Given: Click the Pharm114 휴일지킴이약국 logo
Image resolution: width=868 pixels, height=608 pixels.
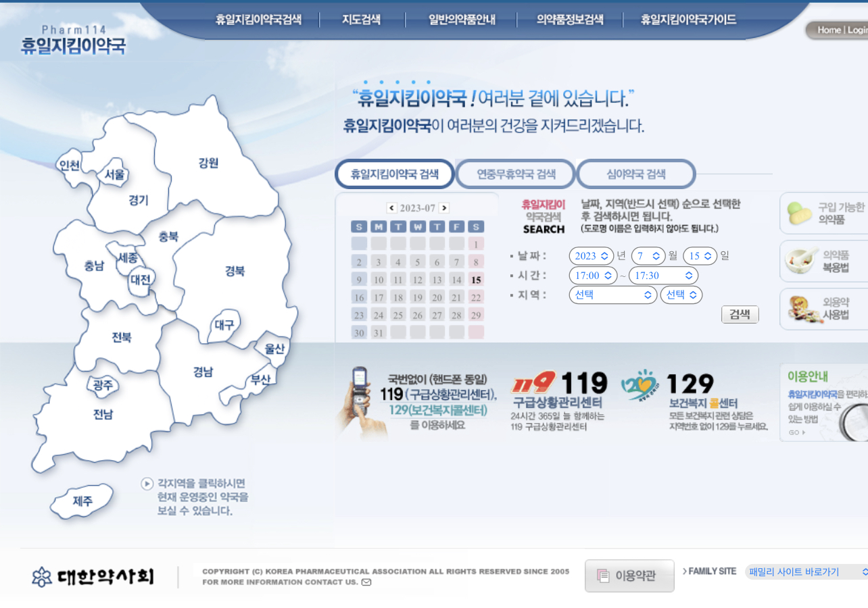Looking at the screenshot, I should [73, 40].
